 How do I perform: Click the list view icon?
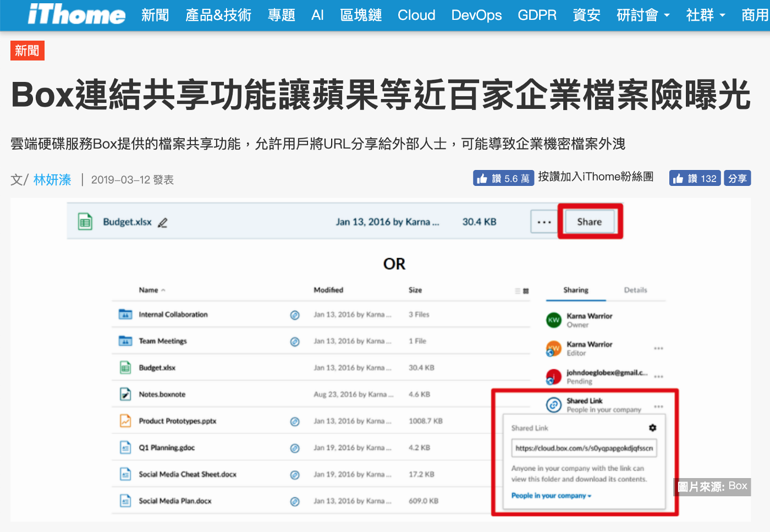click(517, 290)
